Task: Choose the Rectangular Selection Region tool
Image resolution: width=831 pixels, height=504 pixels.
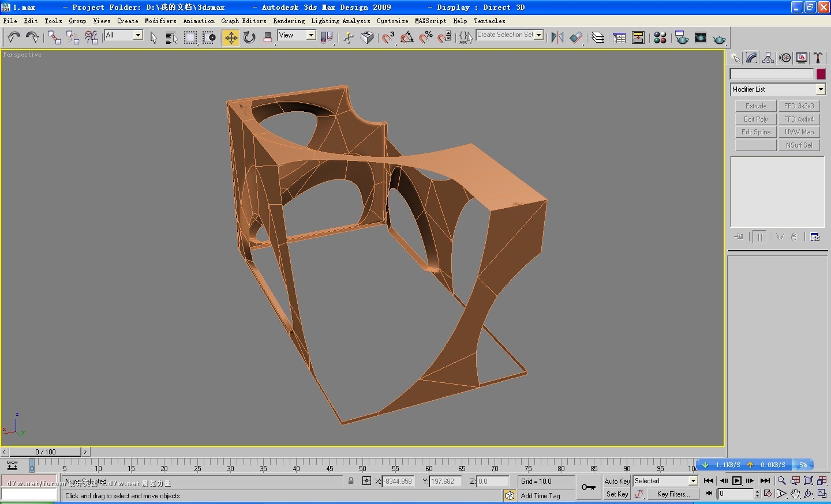Action: pos(190,37)
